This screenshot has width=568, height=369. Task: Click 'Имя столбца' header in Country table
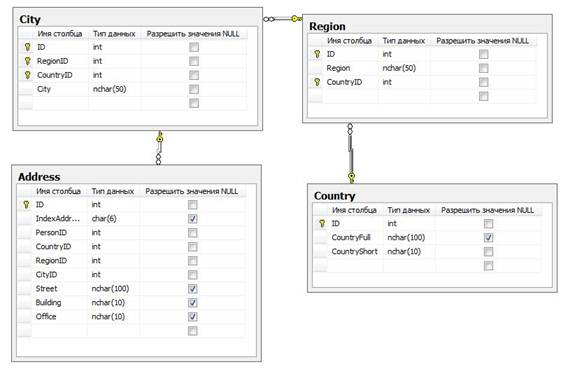point(354,210)
